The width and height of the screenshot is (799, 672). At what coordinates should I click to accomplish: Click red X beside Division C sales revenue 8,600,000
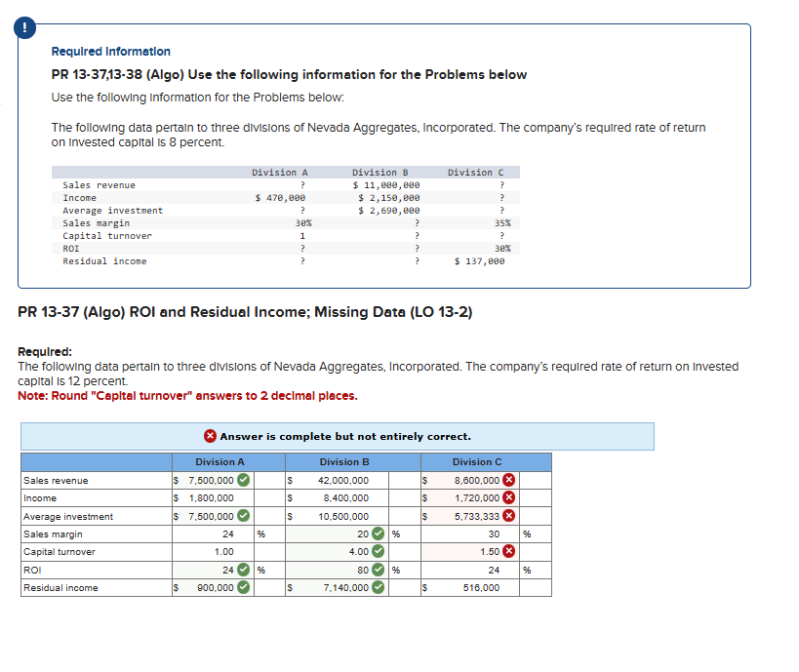tap(508, 480)
